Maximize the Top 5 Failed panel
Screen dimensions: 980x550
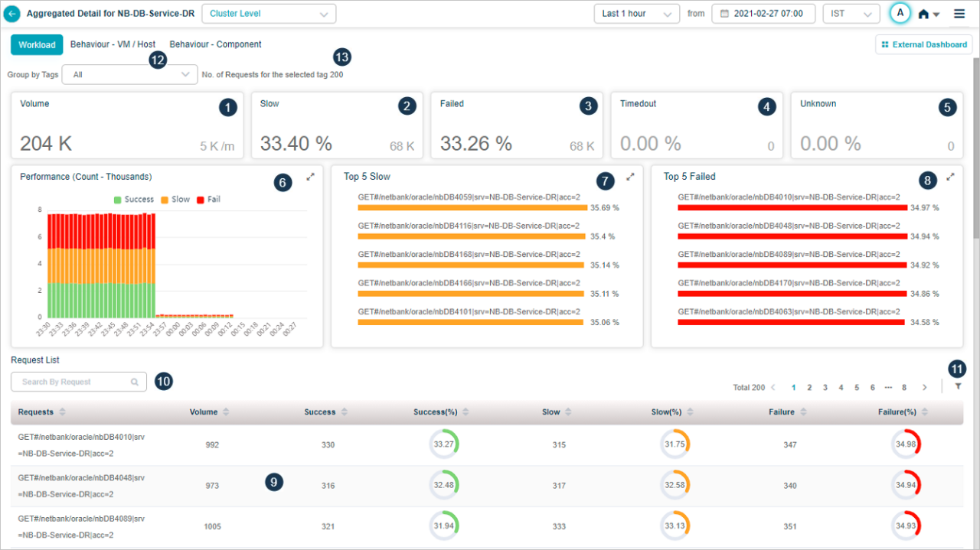pos(950,176)
